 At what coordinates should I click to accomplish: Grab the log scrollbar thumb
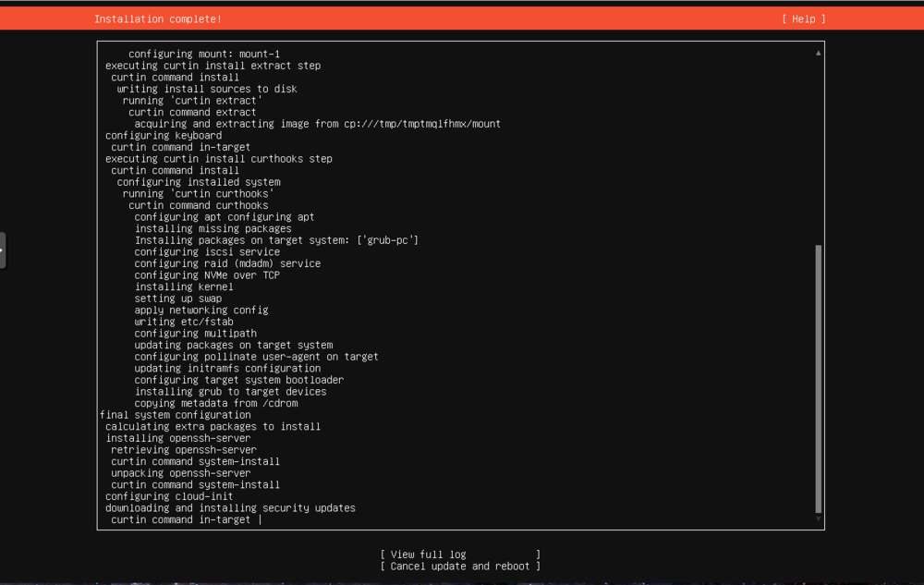[817, 379]
